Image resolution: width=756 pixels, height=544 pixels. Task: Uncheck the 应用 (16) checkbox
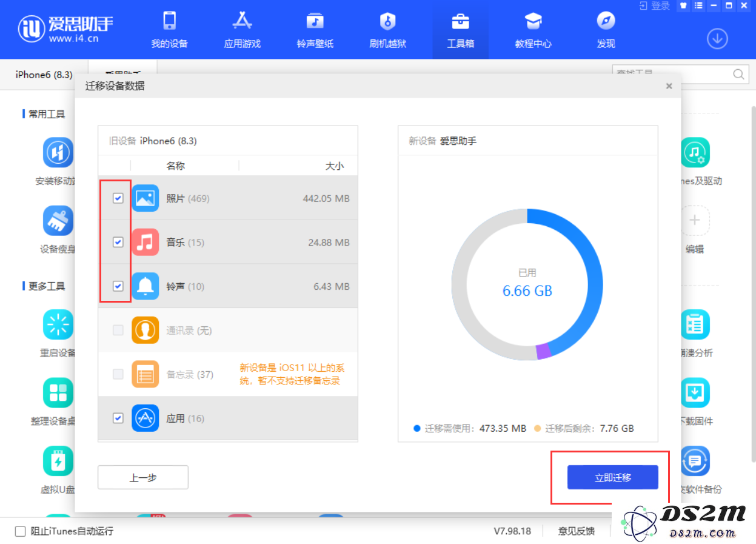118,418
